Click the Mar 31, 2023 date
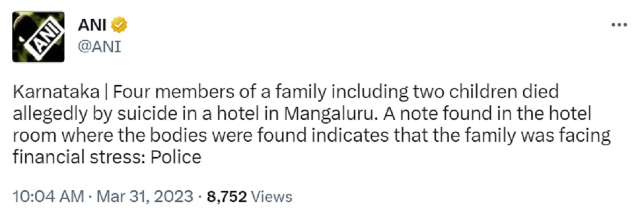The width and height of the screenshot is (644, 215). coord(144,197)
